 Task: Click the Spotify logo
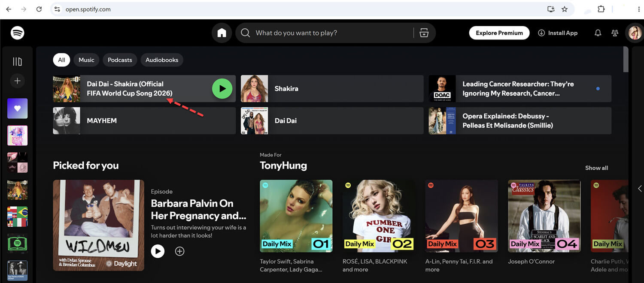[x=17, y=33]
